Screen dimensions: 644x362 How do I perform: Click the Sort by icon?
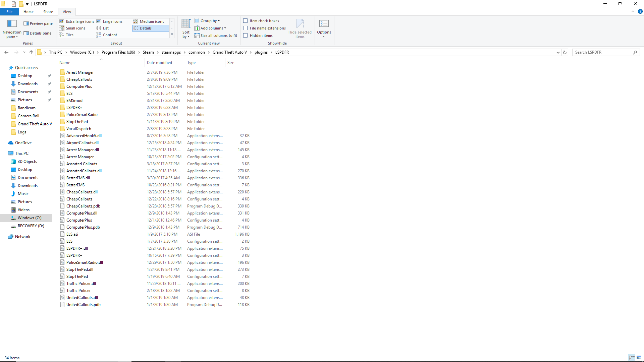[186, 24]
